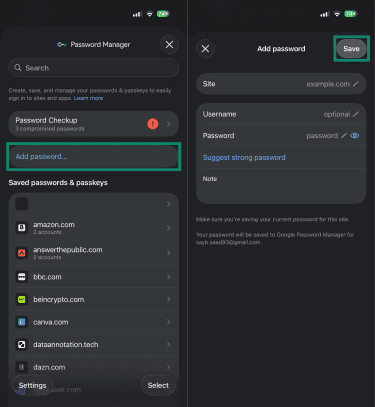The height and width of the screenshot is (407, 375).
Task: Expand bbc.com entry chevron
Action: pos(168,277)
